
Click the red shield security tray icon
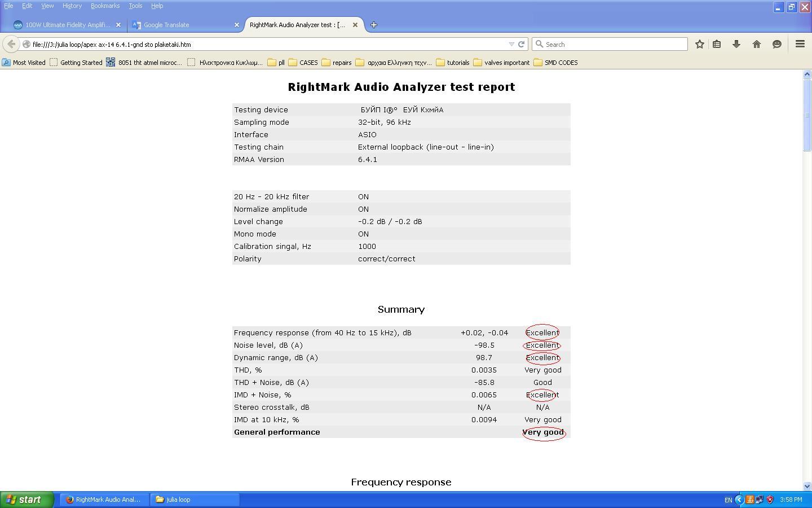[x=770, y=500]
